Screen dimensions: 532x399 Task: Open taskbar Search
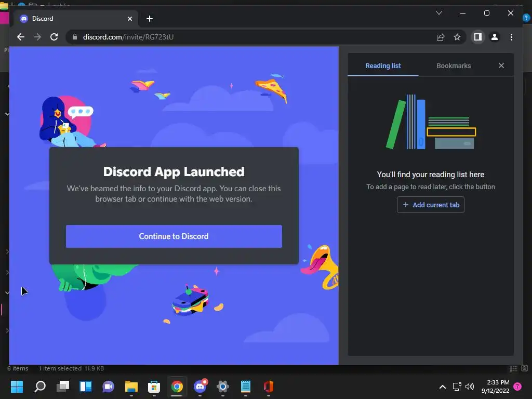click(40, 387)
